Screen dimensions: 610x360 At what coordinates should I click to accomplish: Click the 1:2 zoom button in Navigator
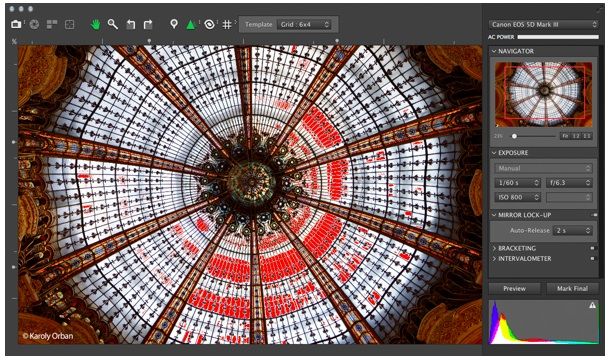[576, 136]
